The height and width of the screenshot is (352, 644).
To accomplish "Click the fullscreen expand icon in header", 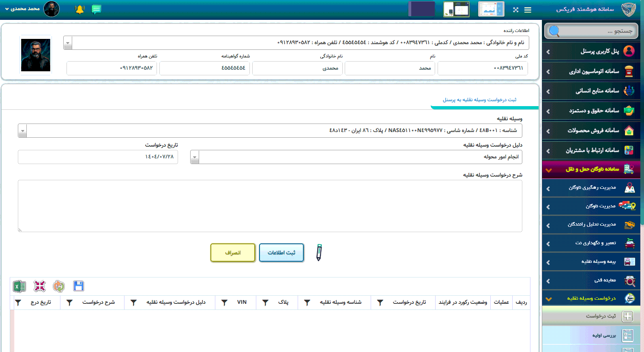I will [515, 10].
